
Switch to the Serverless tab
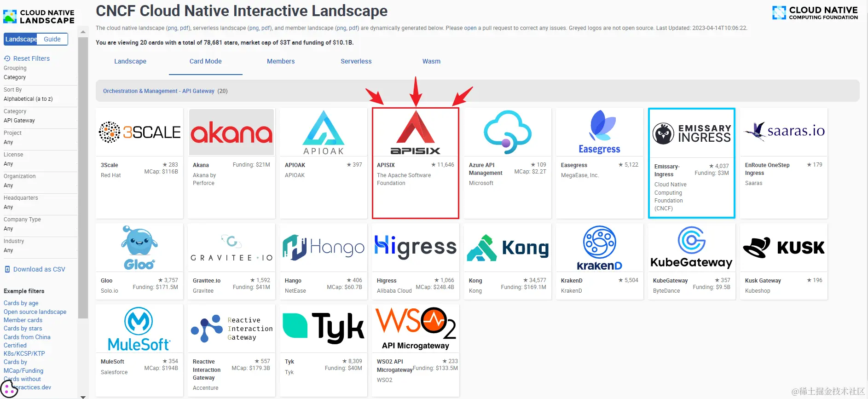pos(356,61)
